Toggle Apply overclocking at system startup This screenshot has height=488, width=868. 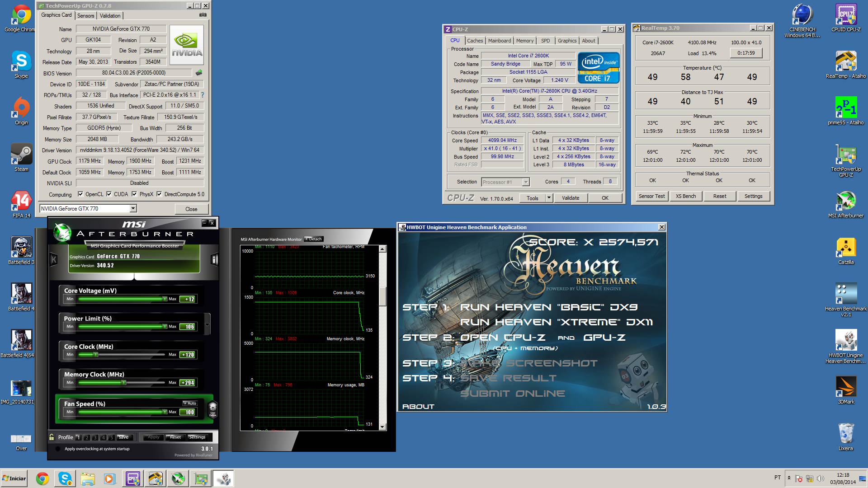(58, 449)
